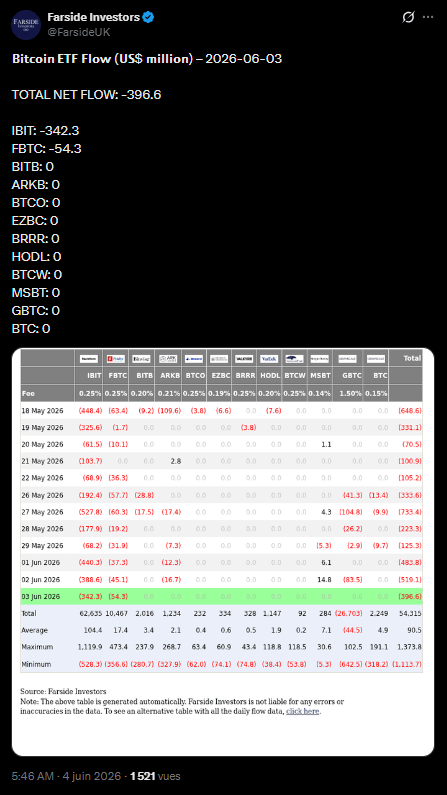This screenshot has height=795, width=447.
Task: Click the logo above the BTCO column
Action: (x=194, y=358)
